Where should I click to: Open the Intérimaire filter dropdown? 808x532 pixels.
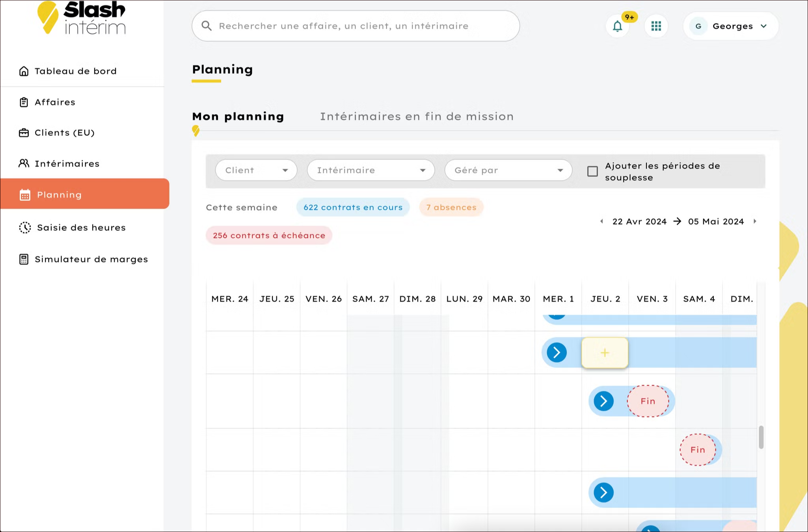pyautogui.click(x=371, y=170)
